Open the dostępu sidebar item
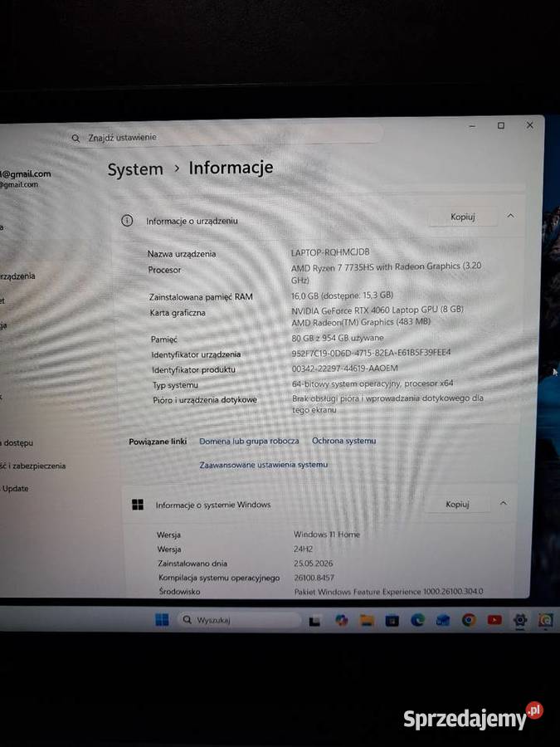Image resolution: width=560 pixels, height=747 pixels. tap(17, 442)
